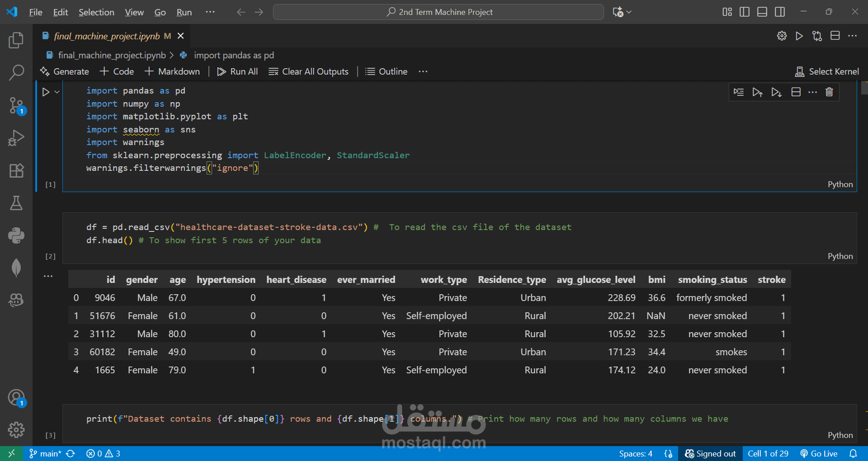The height and width of the screenshot is (461, 868).
Task: Open the Selection menu
Action: pos(96,12)
